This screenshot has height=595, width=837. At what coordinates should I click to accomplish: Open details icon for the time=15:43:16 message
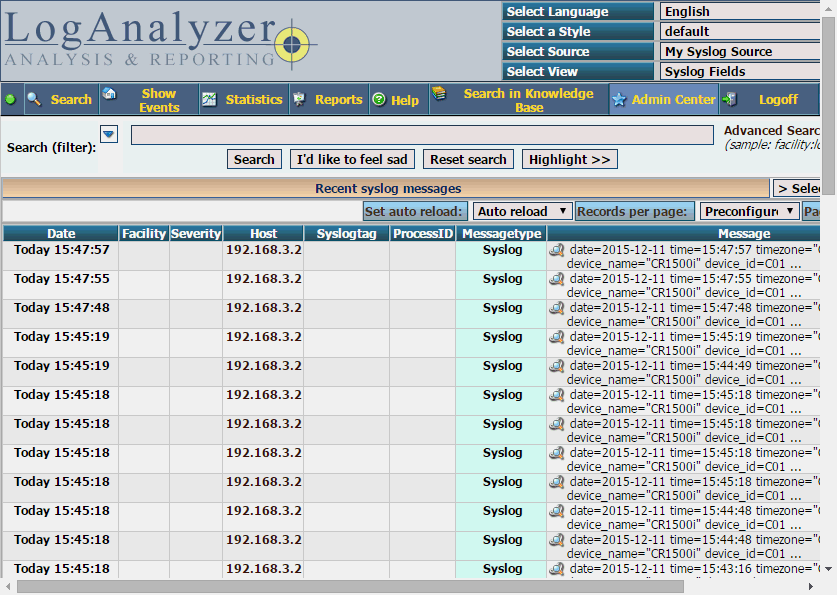tap(557, 569)
